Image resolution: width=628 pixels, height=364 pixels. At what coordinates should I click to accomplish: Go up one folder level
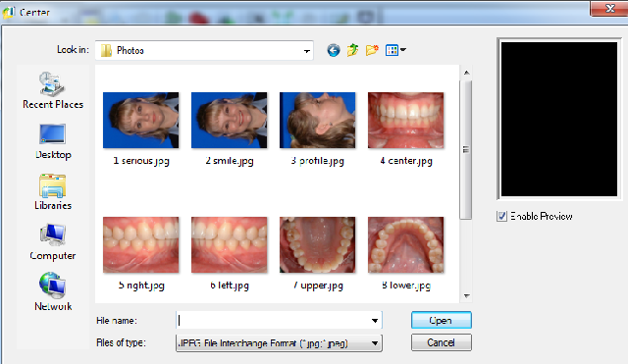coord(352,50)
